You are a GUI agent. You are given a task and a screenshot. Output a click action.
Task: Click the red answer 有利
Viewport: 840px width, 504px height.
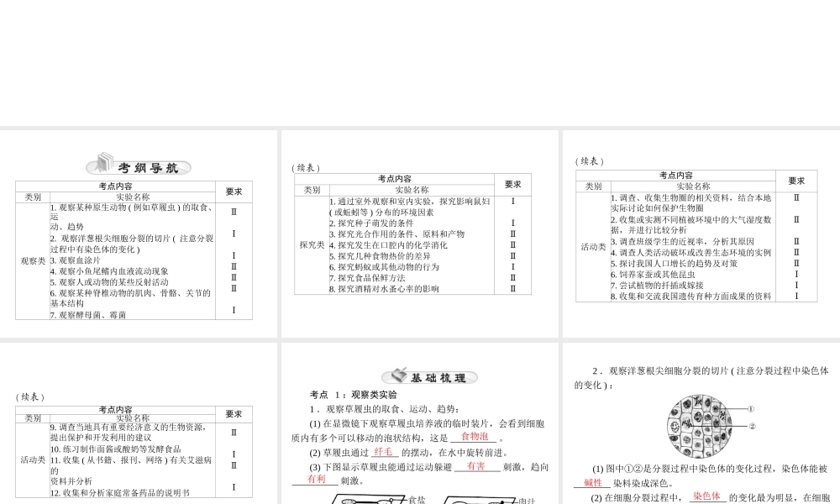pos(316,479)
